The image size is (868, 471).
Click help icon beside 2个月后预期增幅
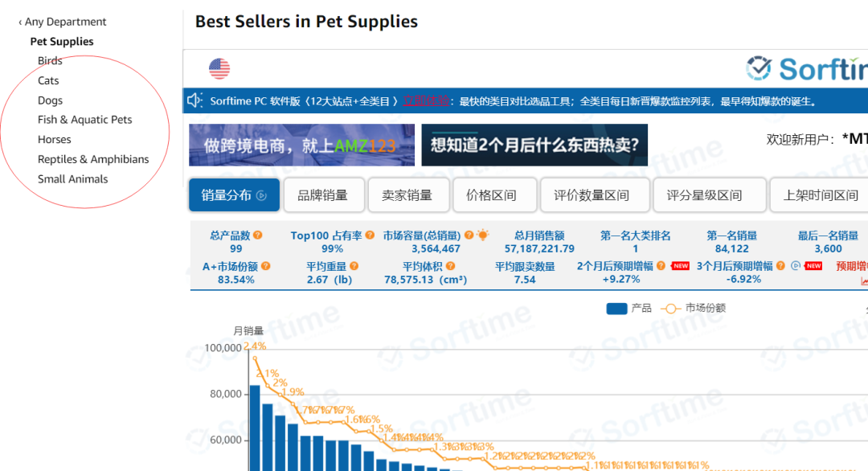[661, 266]
